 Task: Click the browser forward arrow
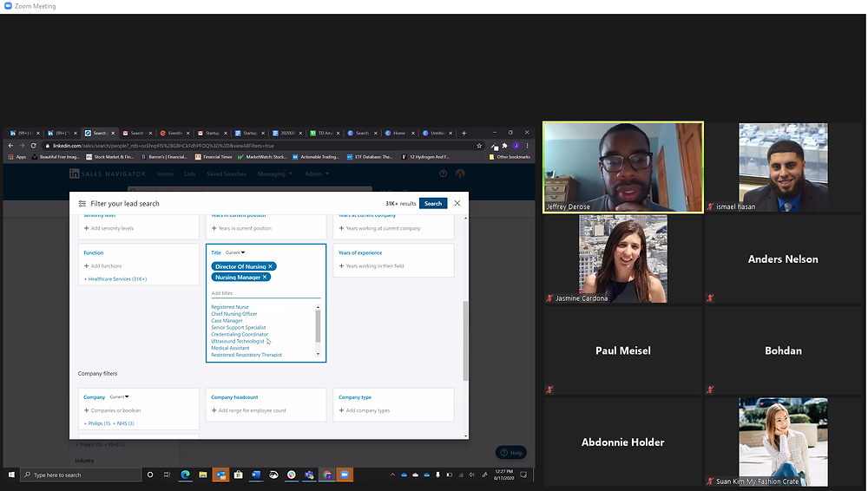pos(23,146)
